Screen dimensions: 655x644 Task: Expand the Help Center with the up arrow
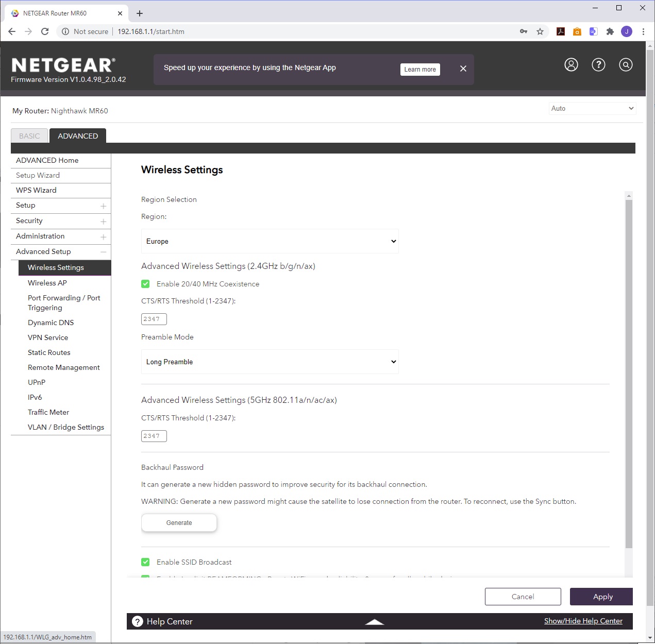pyautogui.click(x=375, y=622)
